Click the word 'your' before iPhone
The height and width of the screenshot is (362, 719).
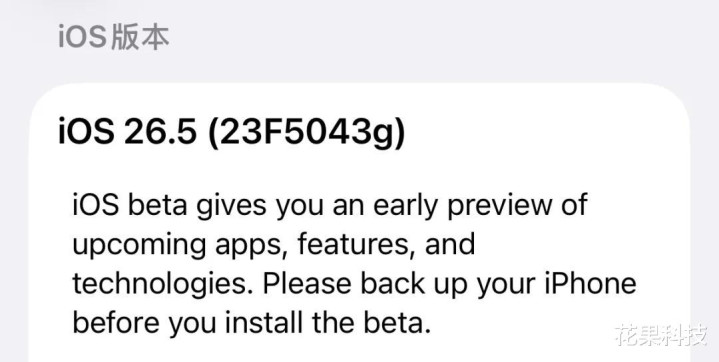click(x=506, y=285)
